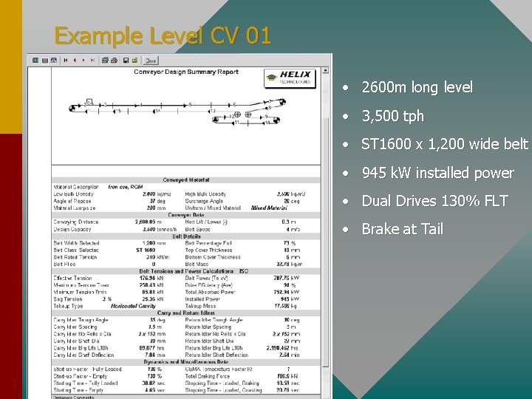Select the Carry and Return Idlers header
532x399 pixels.
click(x=186, y=313)
